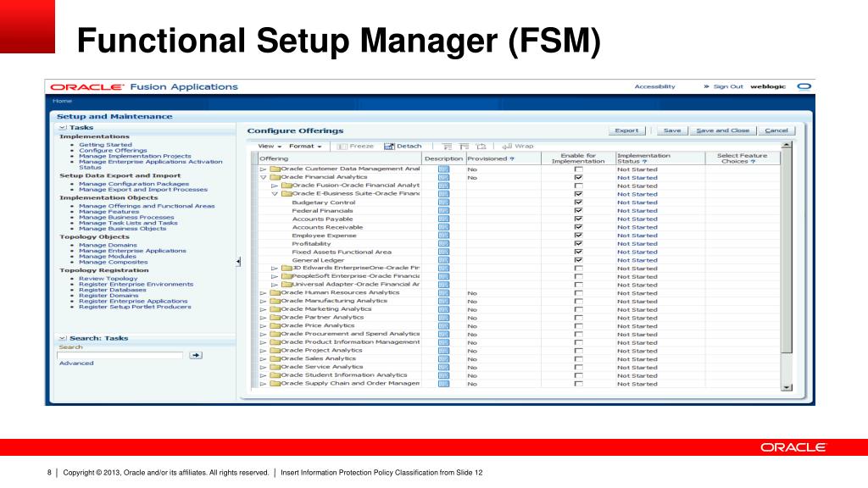The height and width of the screenshot is (488, 868).
Task: Open description icon for Federal Financials row
Action: [443, 211]
